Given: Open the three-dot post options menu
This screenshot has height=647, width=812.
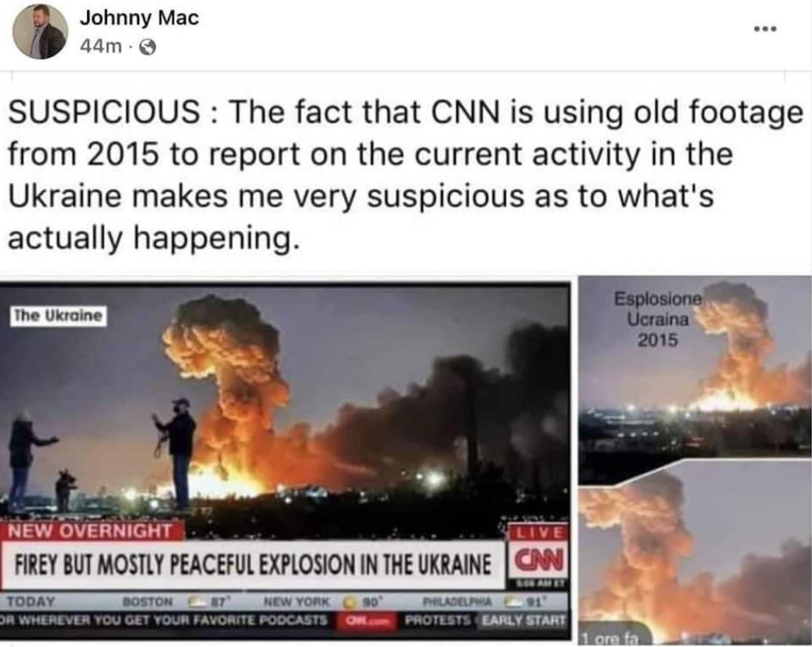Looking at the screenshot, I should point(765,29).
